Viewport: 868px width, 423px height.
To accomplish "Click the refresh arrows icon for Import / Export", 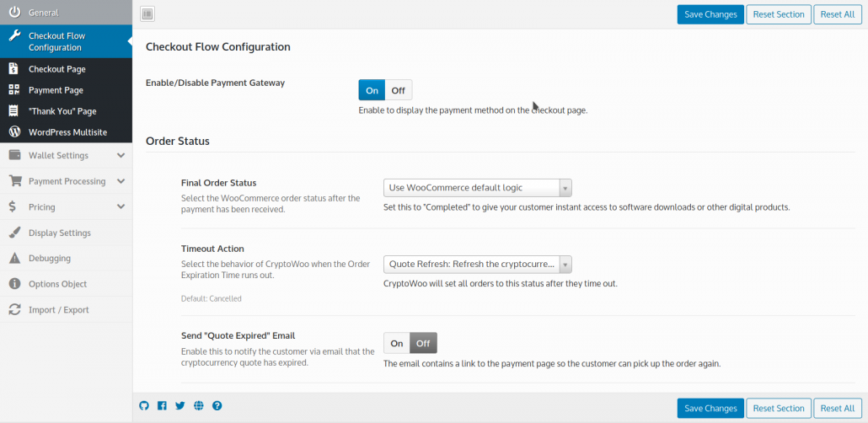I will point(15,309).
